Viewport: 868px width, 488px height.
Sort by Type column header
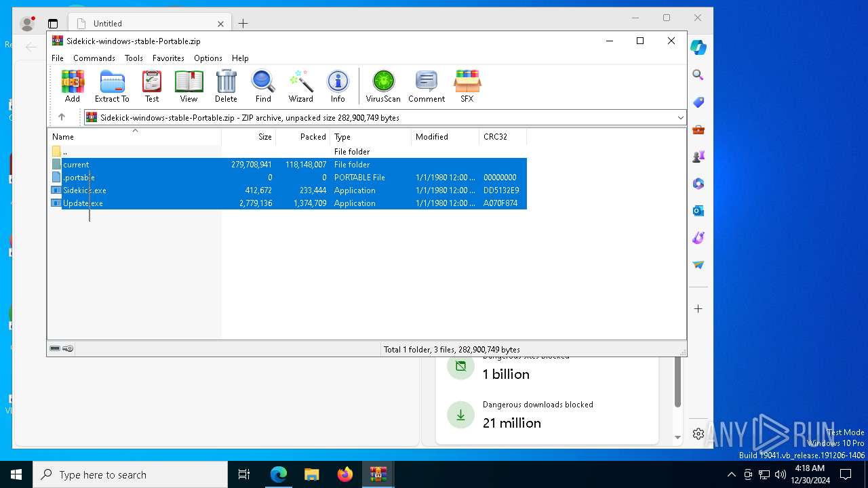tap(370, 136)
